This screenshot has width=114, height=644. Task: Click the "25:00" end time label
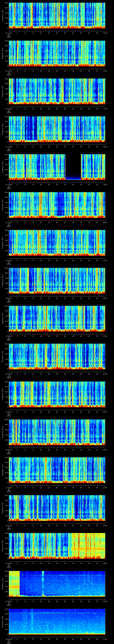(105, 412)
